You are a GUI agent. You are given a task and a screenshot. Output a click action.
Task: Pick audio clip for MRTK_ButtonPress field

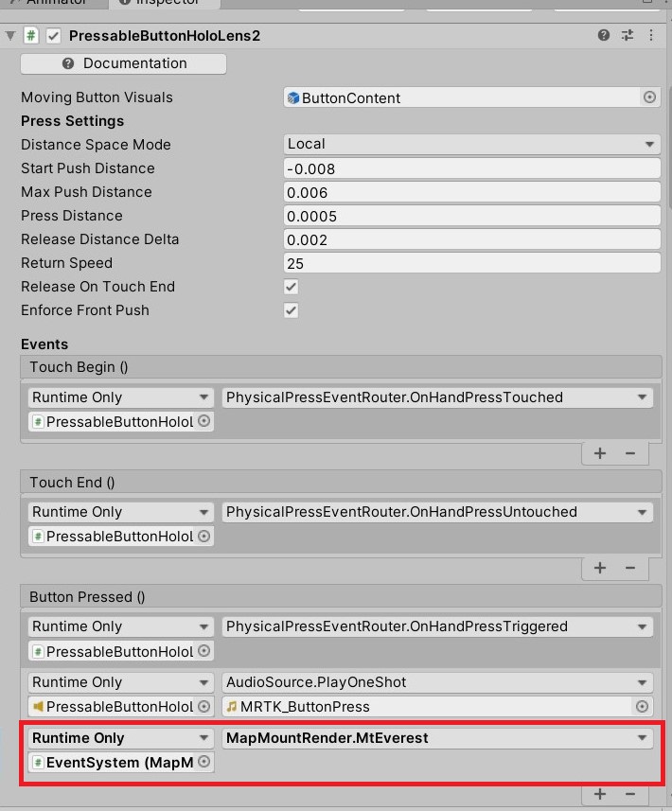(x=642, y=707)
